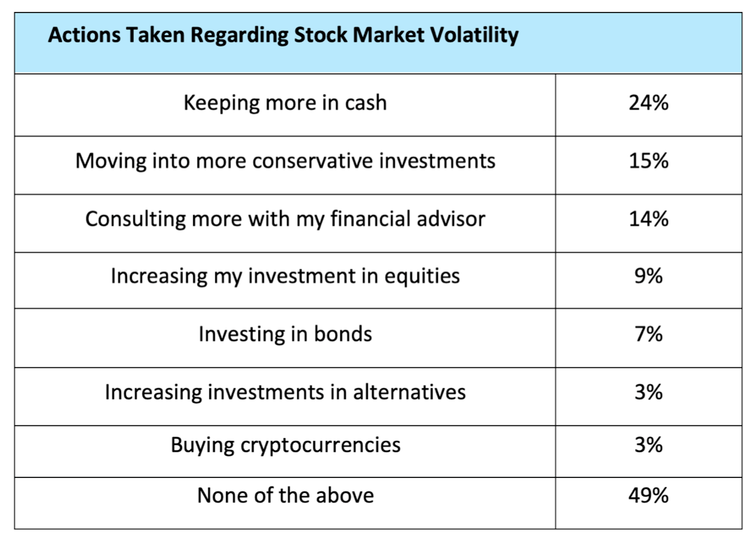Click the 'Investing in bonds' row label

[285, 333]
